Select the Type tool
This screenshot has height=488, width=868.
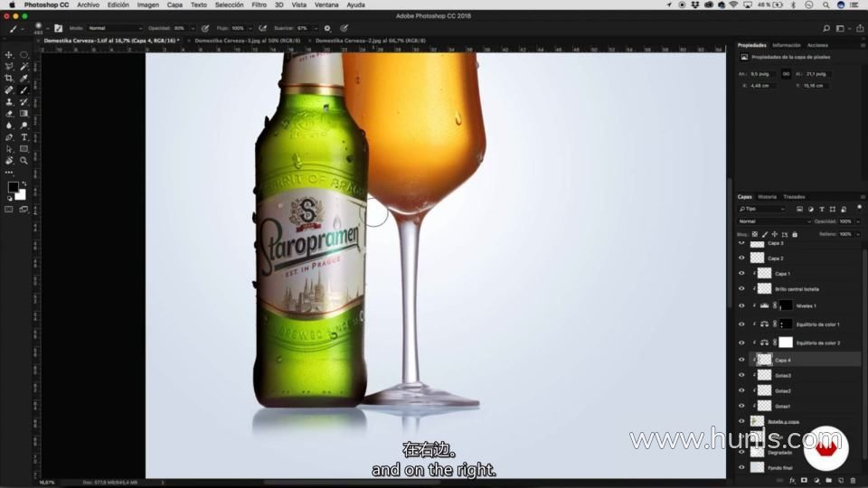(24, 137)
